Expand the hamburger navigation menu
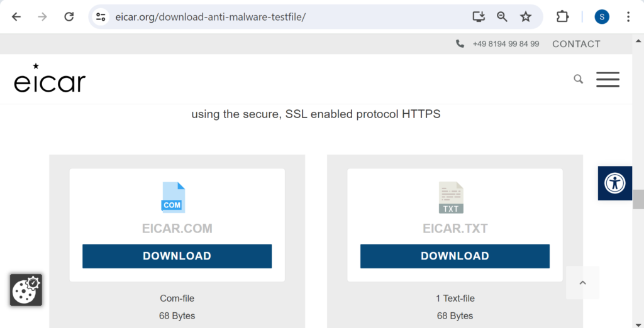 point(608,79)
